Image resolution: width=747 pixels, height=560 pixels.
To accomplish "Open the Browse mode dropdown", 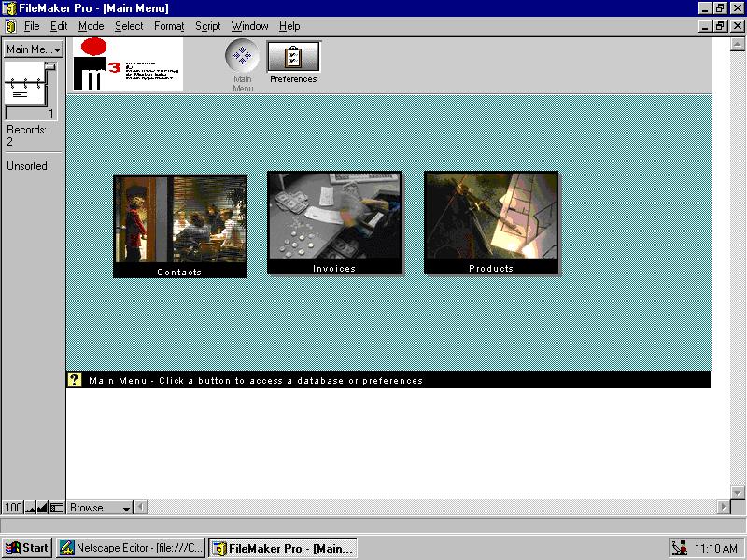I will (100, 508).
